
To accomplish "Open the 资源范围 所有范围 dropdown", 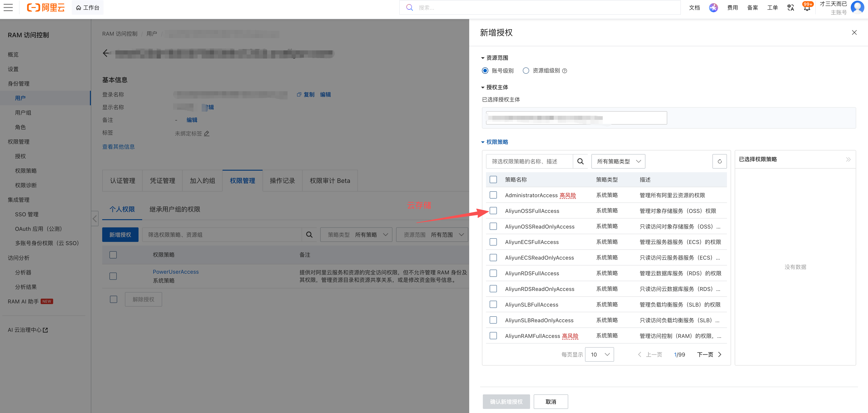I will pyautogui.click(x=432, y=235).
